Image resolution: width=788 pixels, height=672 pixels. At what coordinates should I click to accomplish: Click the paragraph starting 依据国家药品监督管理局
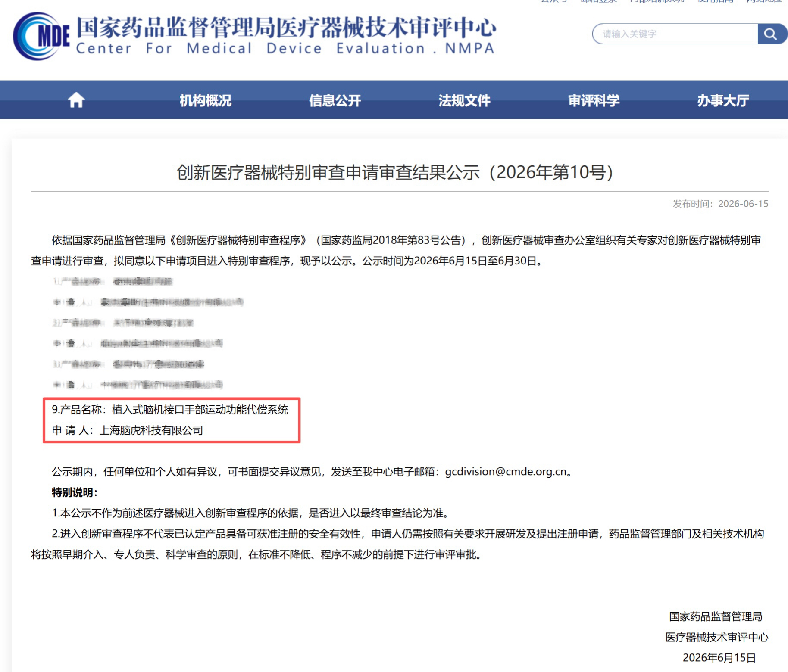(x=396, y=250)
